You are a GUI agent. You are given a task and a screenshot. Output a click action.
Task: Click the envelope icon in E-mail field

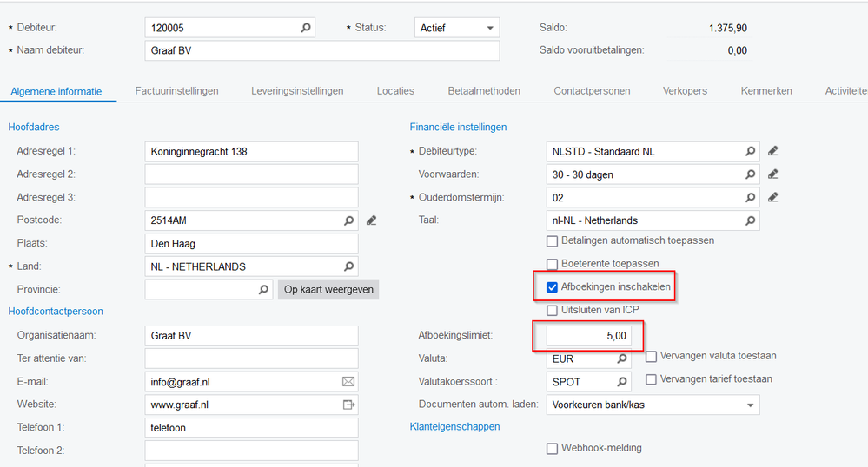348,382
